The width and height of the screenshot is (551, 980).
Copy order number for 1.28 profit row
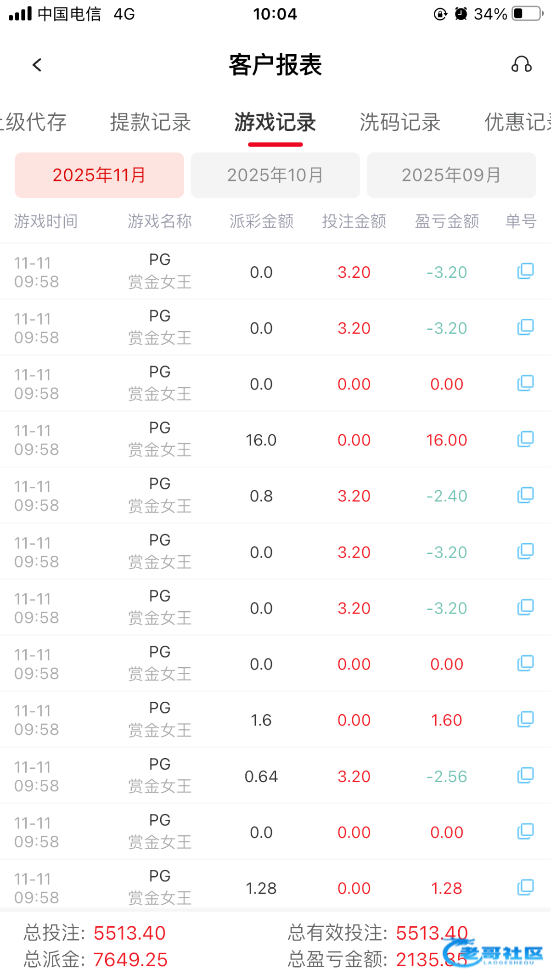click(525, 888)
